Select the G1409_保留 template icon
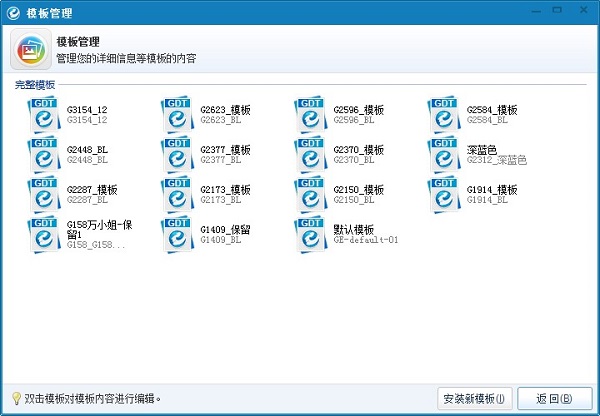 click(177, 235)
